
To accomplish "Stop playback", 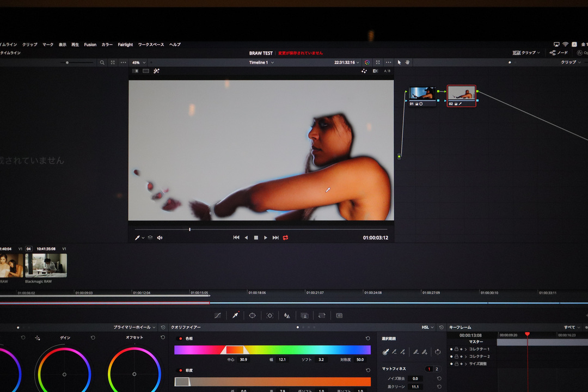I will tap(256, 238).
